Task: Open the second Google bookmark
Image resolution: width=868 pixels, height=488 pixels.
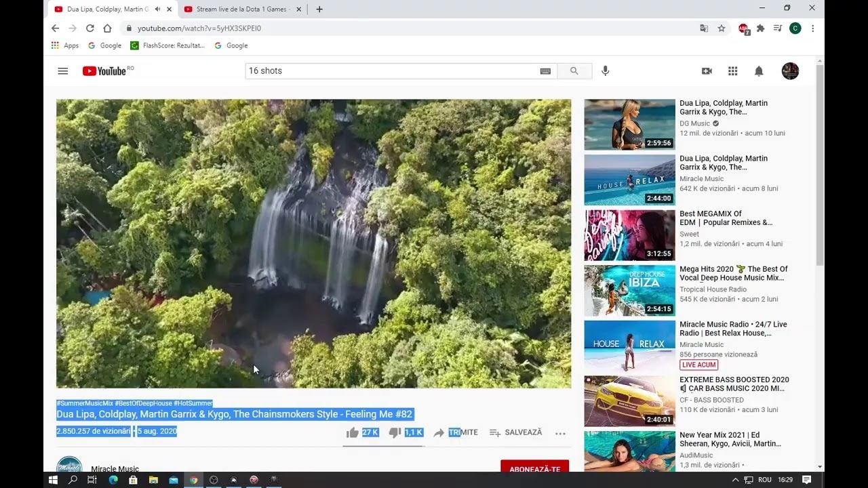Action: tap(231, 45)
